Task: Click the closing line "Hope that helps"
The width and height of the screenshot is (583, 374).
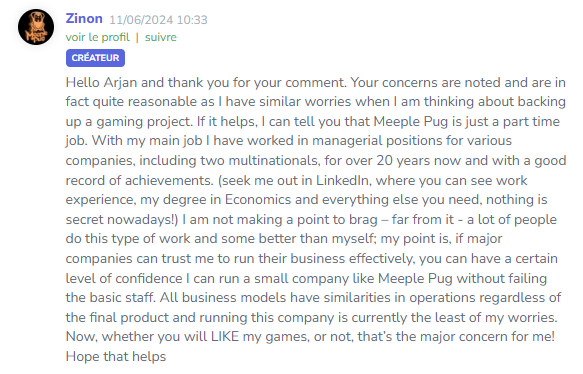Action: [116, 357]
